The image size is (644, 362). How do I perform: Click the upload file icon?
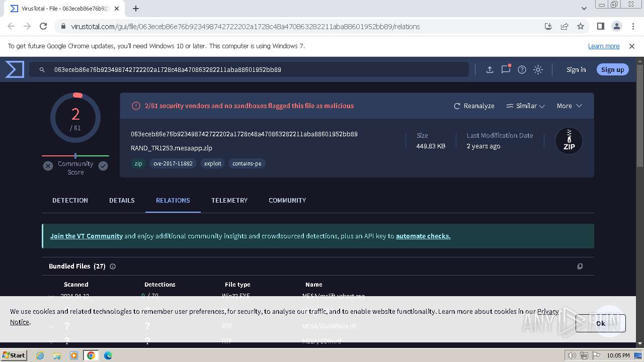click(x=490, y=70)
